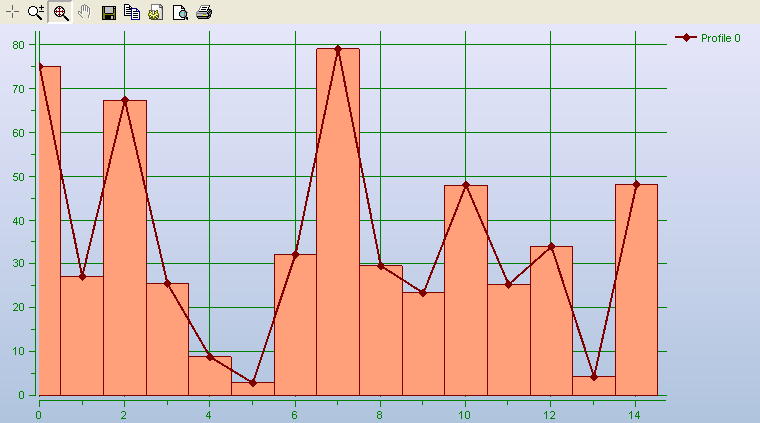The image size is (760, 423).
Task: Print the chart with printer icon
Action: tap(204, 12)
